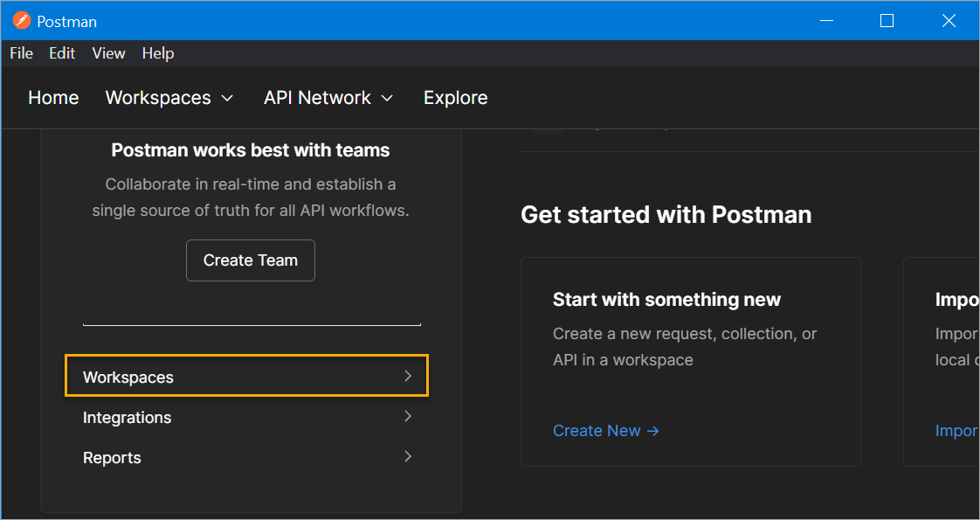Expand the Workspaces dropdown in the top navigation
This screenshot has height=520, width=980.
(x=169, y=98)
